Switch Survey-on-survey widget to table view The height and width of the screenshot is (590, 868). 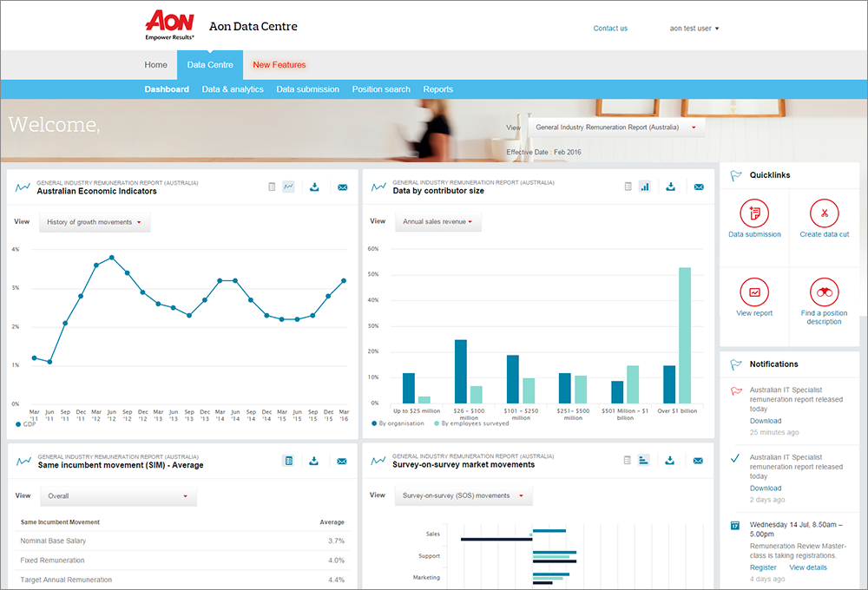point(628,461)
